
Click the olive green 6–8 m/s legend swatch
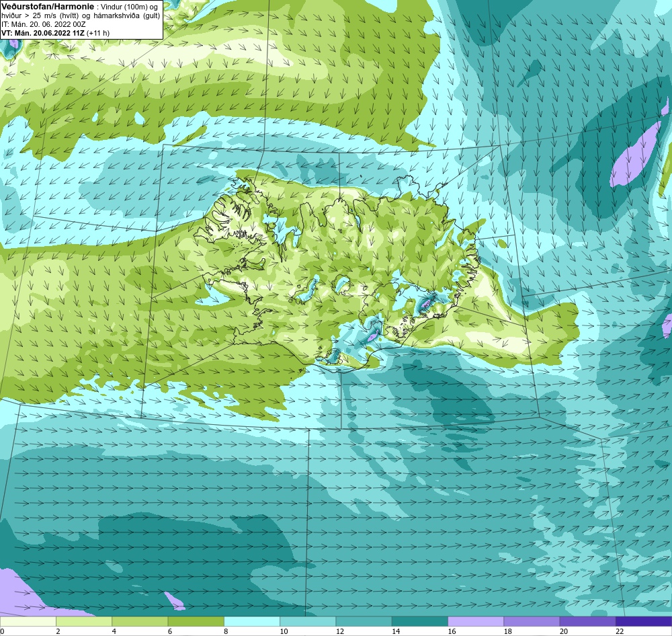(x=196, y=621)
